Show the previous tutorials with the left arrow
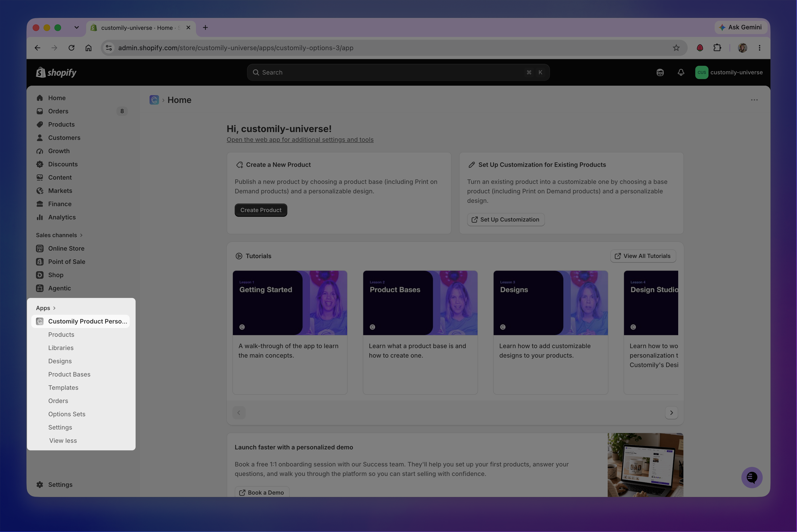This screenshot has height=532, width=797. 239,412
